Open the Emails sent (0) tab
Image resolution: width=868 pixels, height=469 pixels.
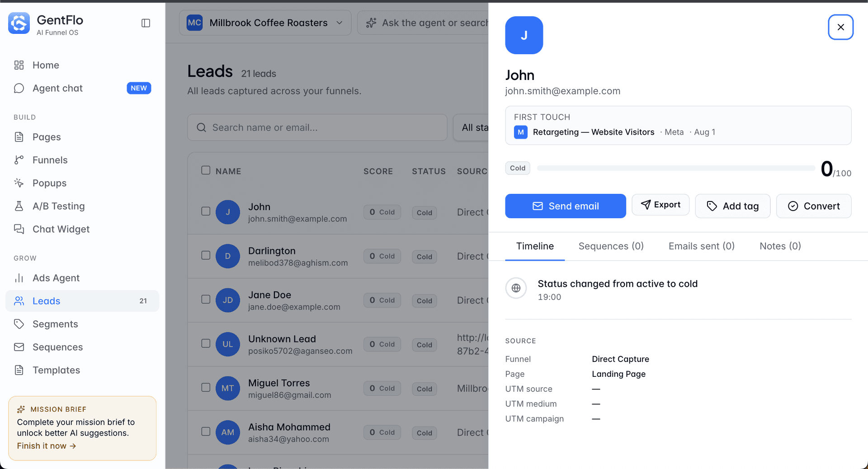702,246
